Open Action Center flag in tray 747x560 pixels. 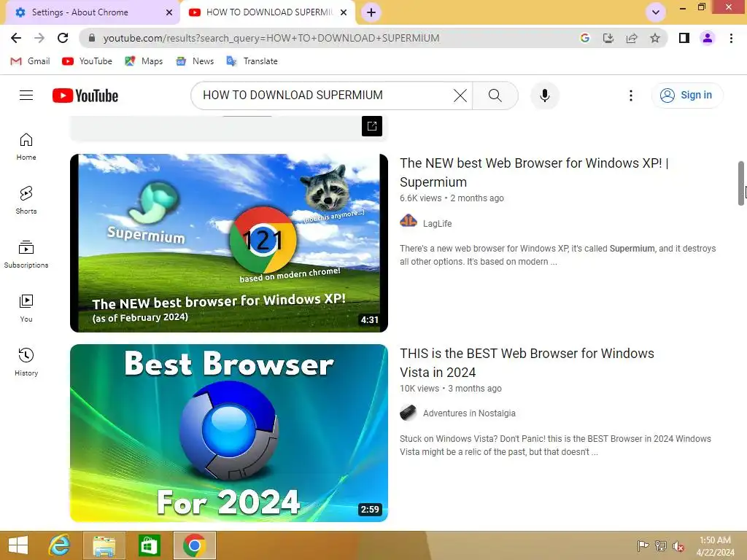tap(643, 545)
